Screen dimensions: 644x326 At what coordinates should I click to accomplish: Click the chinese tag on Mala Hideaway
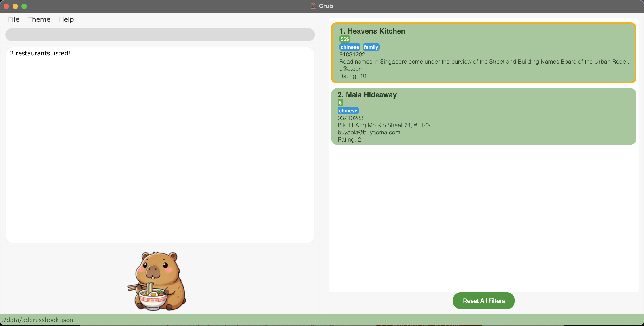pyautogui.click(x=348, y=111)
